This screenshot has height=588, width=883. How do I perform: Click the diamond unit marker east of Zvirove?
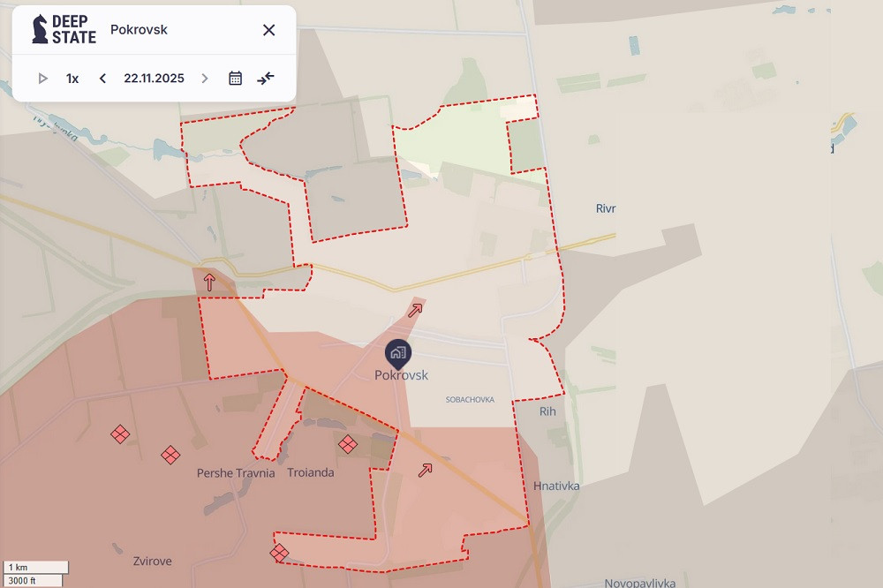(x=279, y=554)
